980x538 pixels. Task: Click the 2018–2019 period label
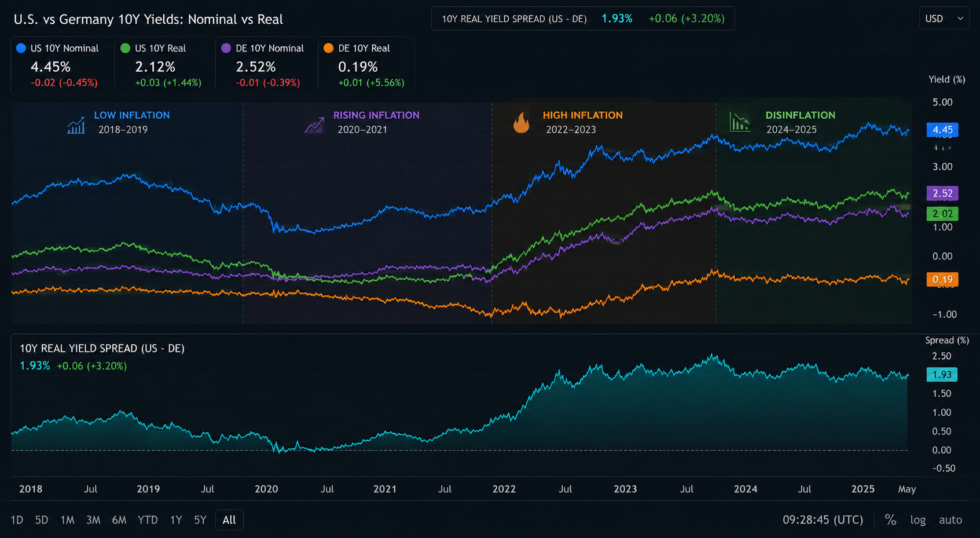click(123, 130)
